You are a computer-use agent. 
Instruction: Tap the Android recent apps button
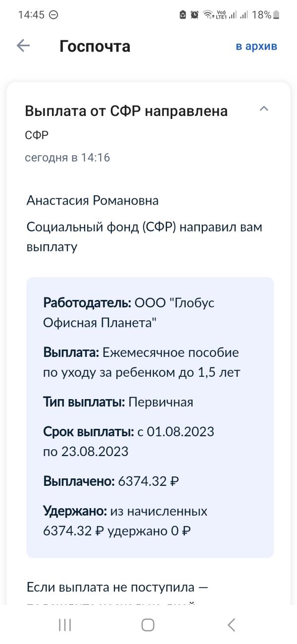pos(65,625)
